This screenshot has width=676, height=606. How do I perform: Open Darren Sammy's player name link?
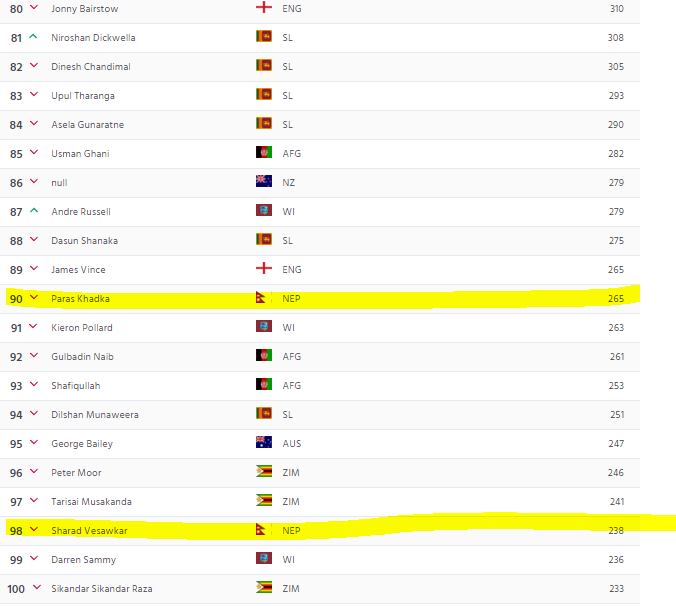coord(83,559)
